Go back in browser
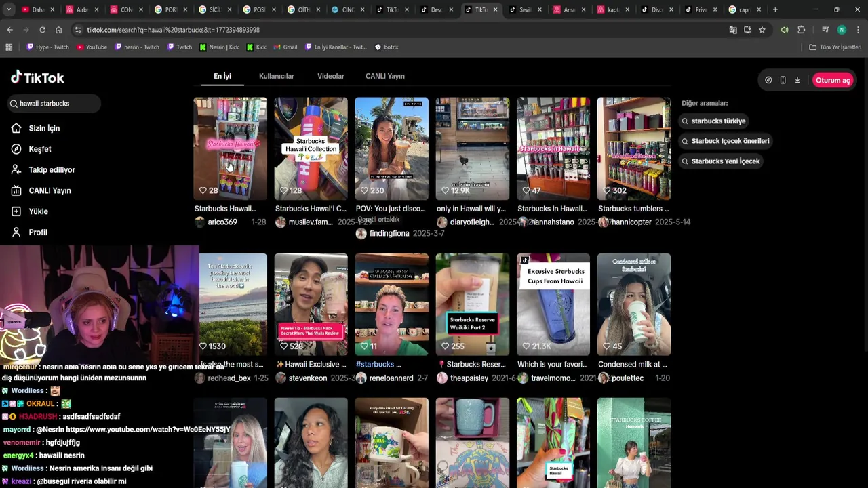Screen dimensions: 868x488 (x=9, y=30)
